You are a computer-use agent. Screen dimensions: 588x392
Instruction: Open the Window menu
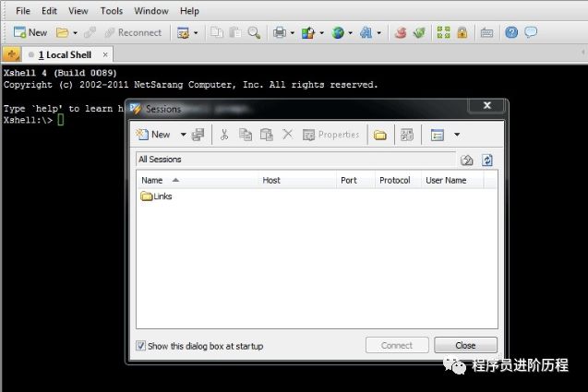click(151, 11)
